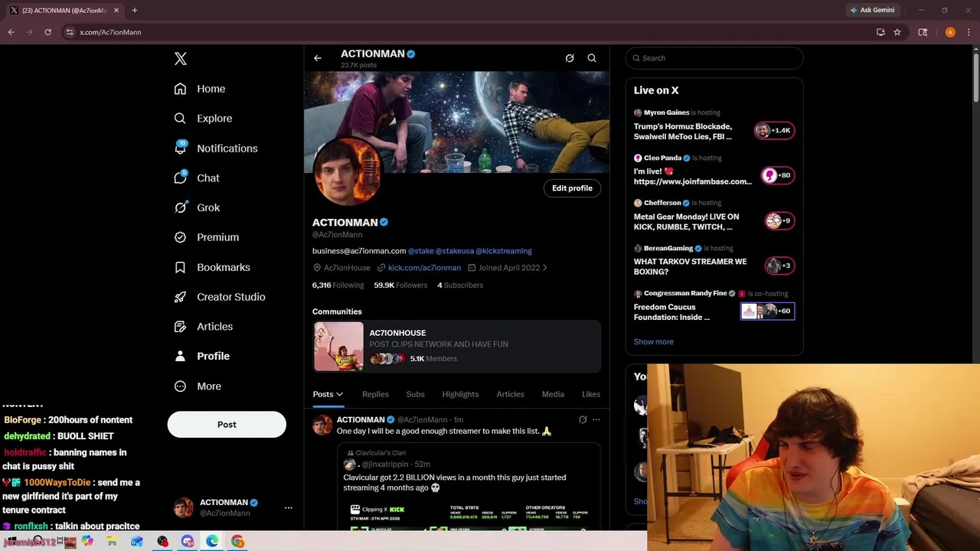Open the 4 Subscribers list
Viewport: 980px width, 551px height.
click(x=460, y=285)
